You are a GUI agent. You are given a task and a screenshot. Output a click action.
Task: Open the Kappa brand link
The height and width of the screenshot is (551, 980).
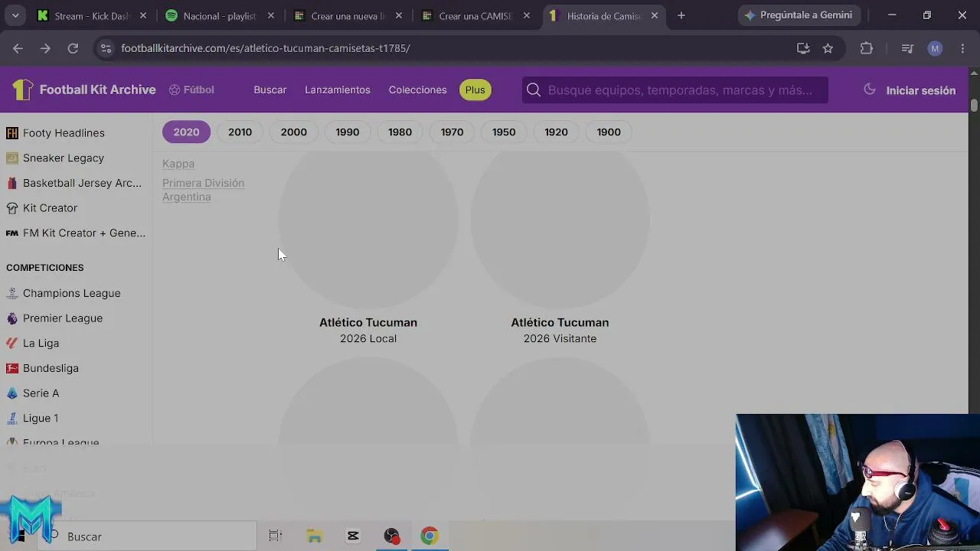178,164
